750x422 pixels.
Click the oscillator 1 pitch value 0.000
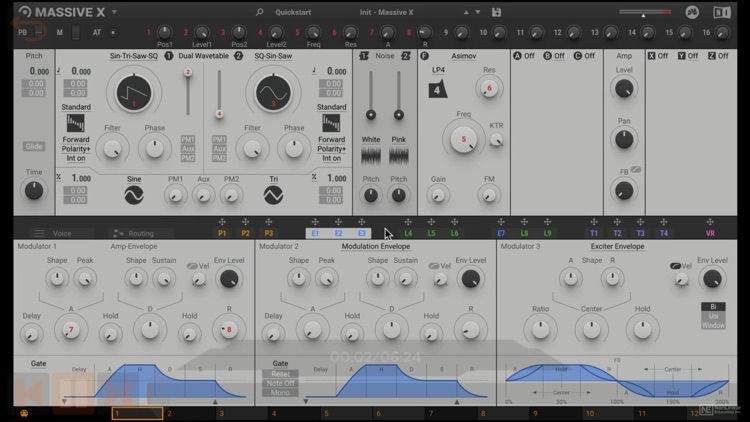coord(81,71)
